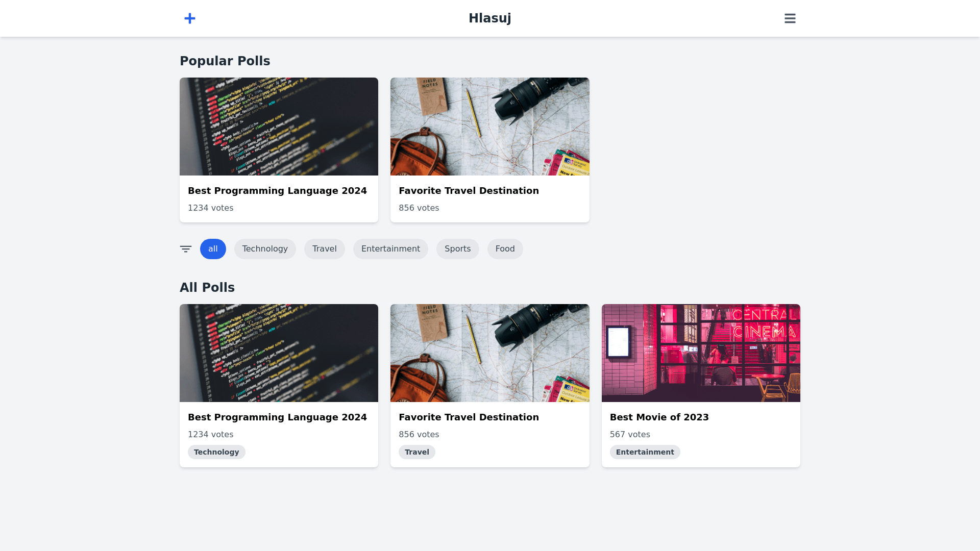
Task: Click the Technology tag badge on poll card
Action: click(216, 452)
